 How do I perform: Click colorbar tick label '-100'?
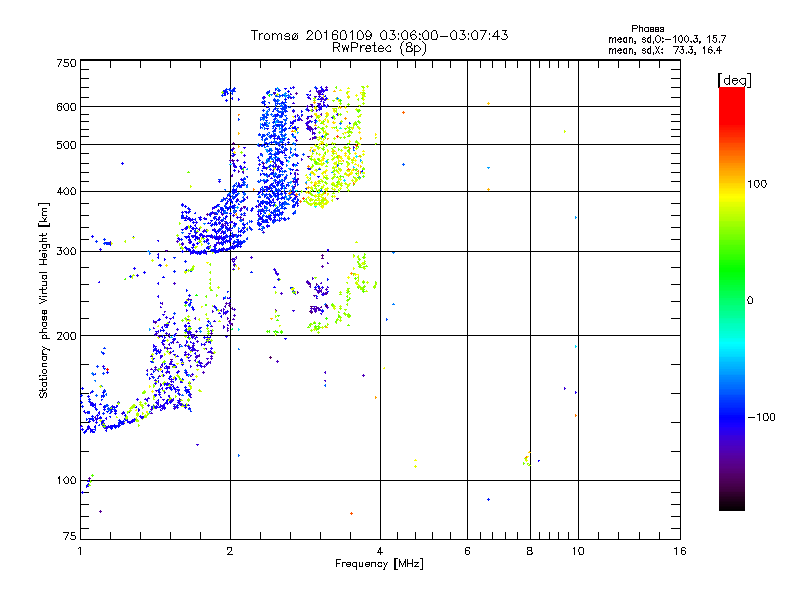point(761,417)
